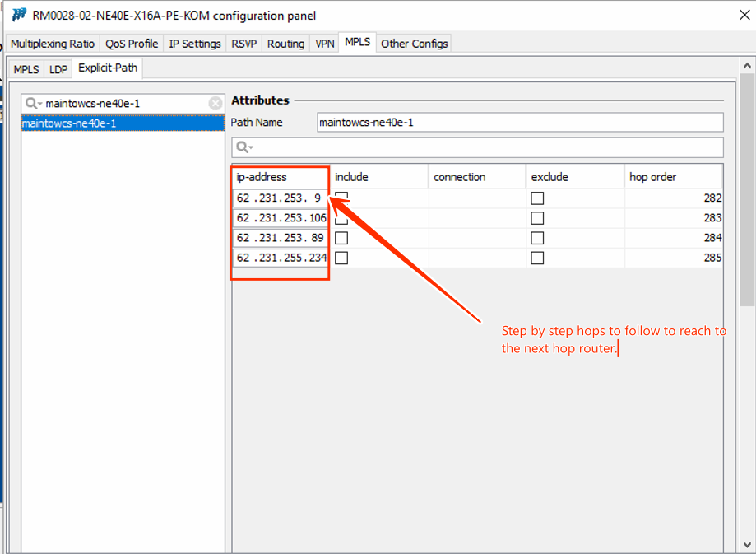Click the application logo in the title bar

pos(19,16)
